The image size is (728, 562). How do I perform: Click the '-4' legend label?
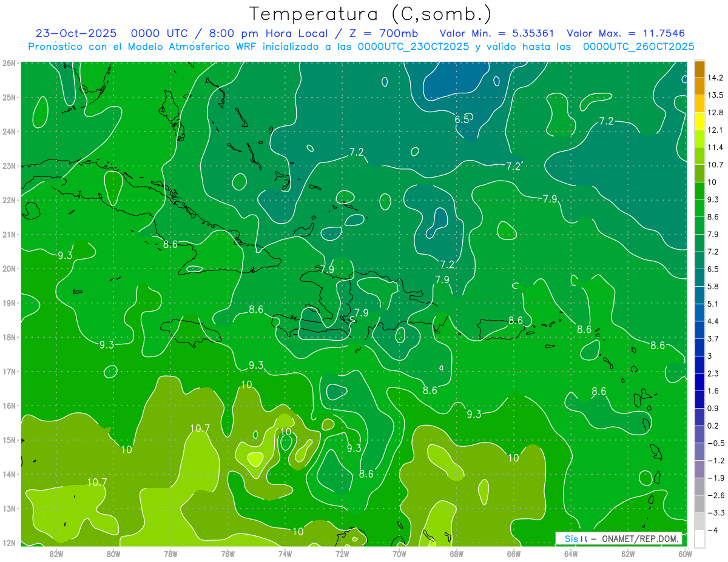coord(712,530)
